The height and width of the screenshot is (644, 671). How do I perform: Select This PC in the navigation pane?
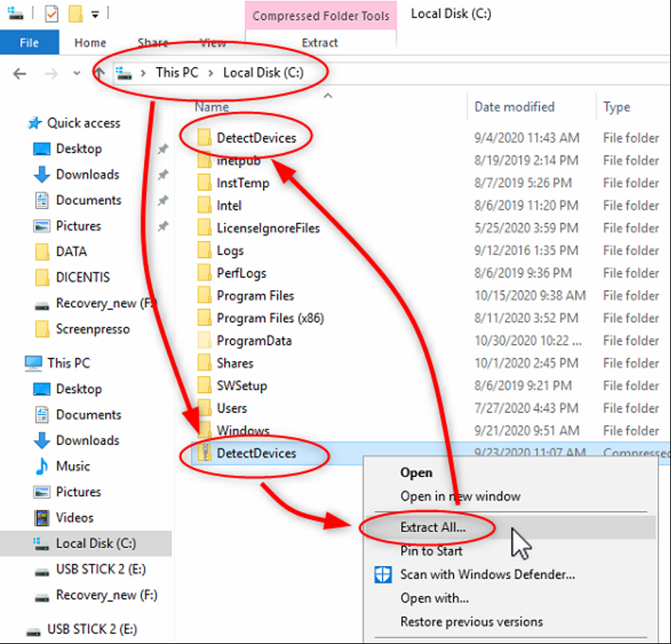(x=69, y=363)
